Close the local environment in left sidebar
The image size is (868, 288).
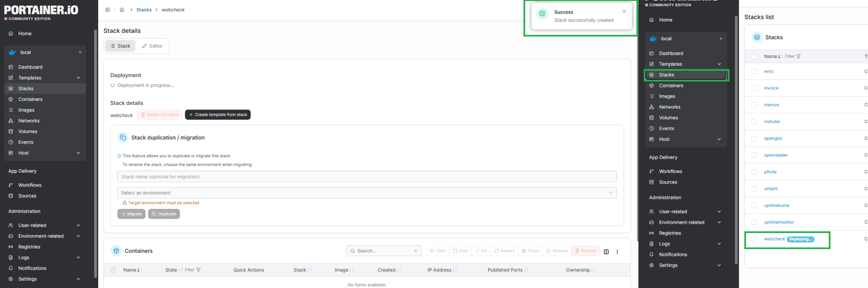pos(80,52)
